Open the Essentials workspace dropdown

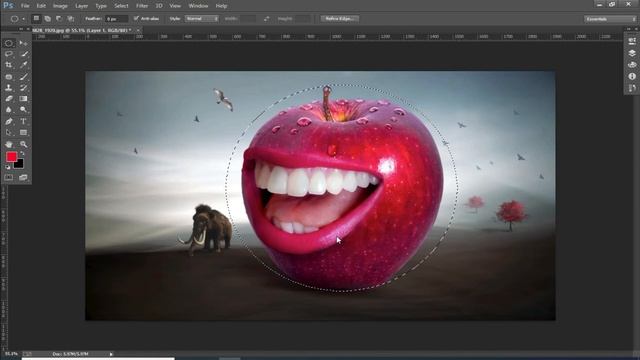coord(610,19)
